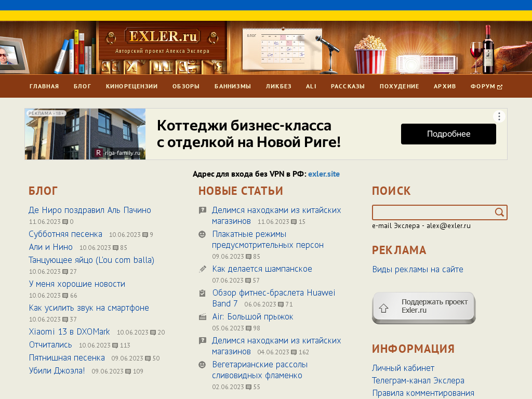The image size is (532, 399).
Task: Open 'Убили Джоэла!' blog post
Action: coord(57,371)
